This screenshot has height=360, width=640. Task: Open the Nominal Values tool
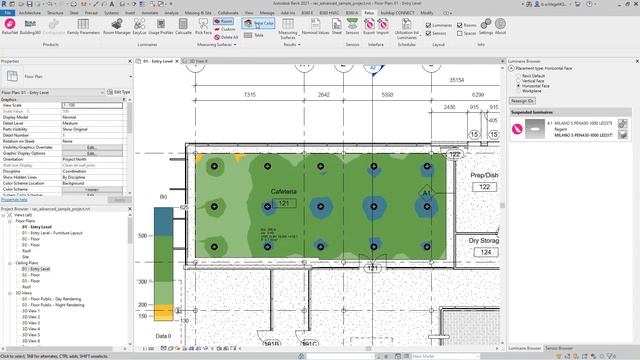(x=315, y=26)
